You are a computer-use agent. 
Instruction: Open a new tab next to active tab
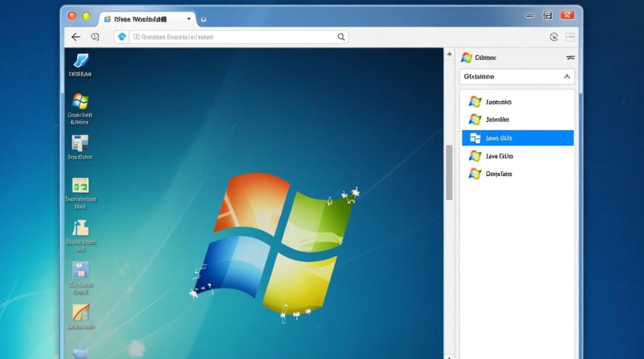(204, 19)
